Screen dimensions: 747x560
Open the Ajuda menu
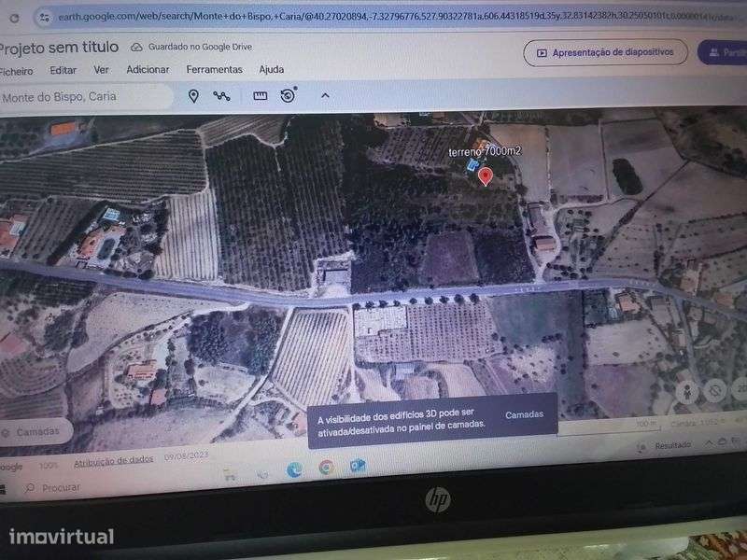pos(272,69)
